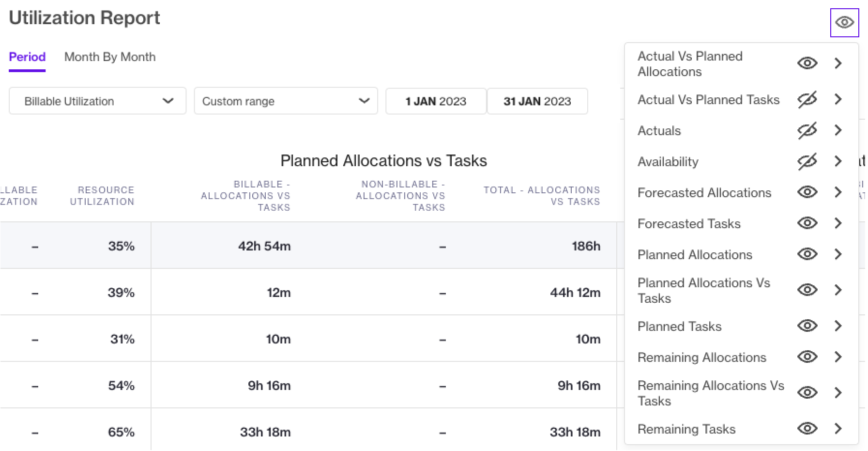Image resolution: width=868 pixels, height=451 pixels.
Task: Open the Billable Utilization dropdown
Action: (97, 101)
